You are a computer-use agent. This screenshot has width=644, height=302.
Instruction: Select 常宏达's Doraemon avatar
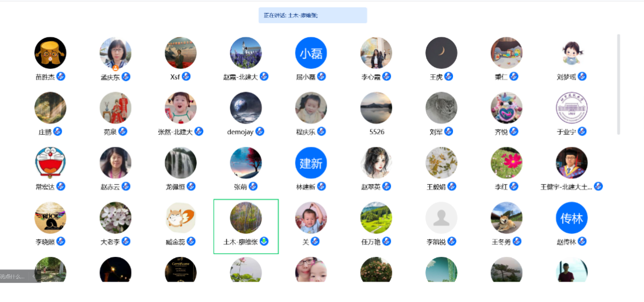click(50, 163)
